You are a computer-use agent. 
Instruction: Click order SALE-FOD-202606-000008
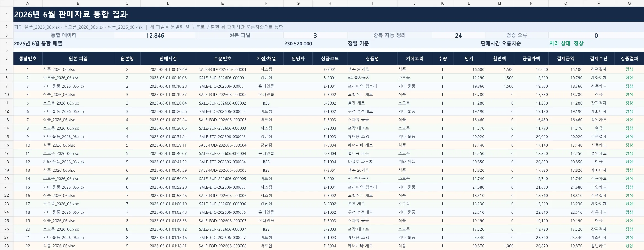[222, 246]
